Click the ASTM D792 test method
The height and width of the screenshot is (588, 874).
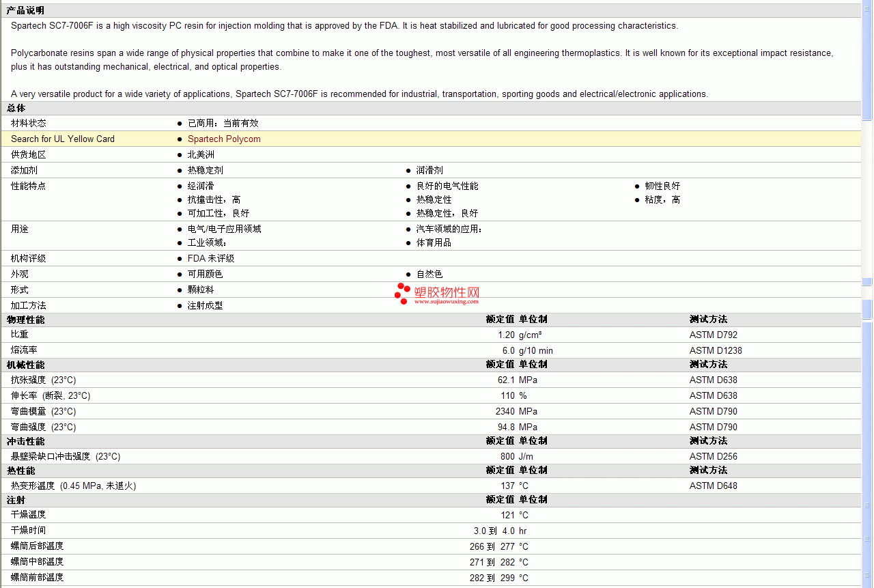coord(714,335)
